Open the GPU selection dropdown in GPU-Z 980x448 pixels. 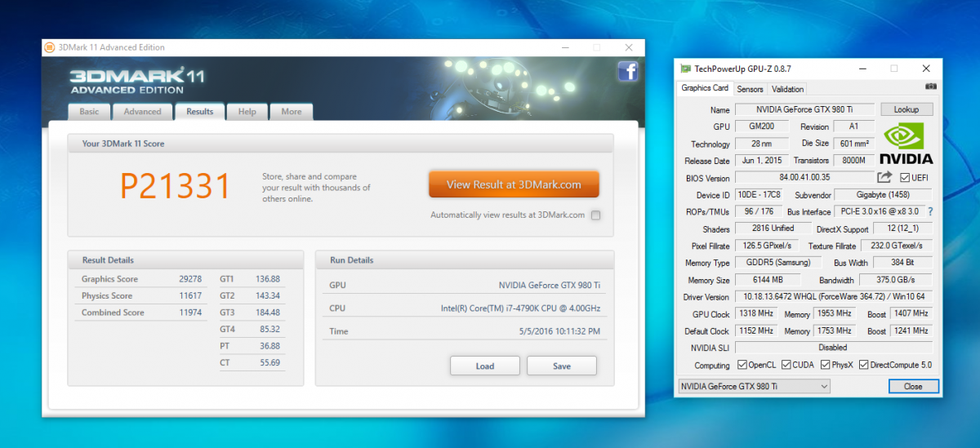coord(755,386)
